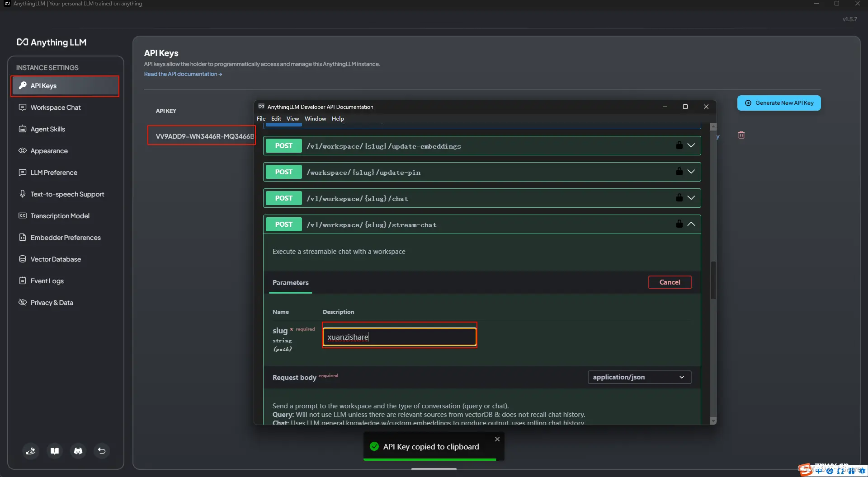
Task: Dismiss the API Key copied toast
Action: (497, 439)
